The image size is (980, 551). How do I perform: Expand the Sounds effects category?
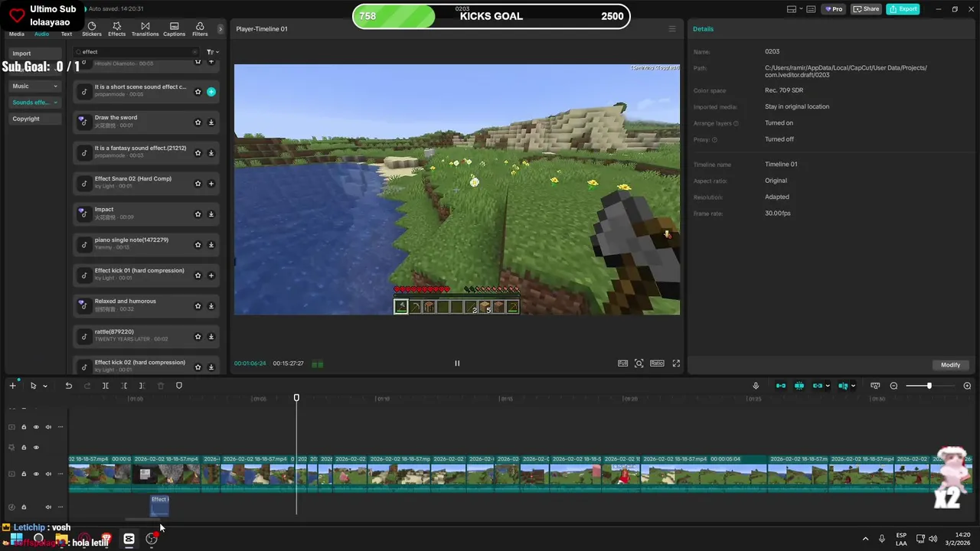35,102
